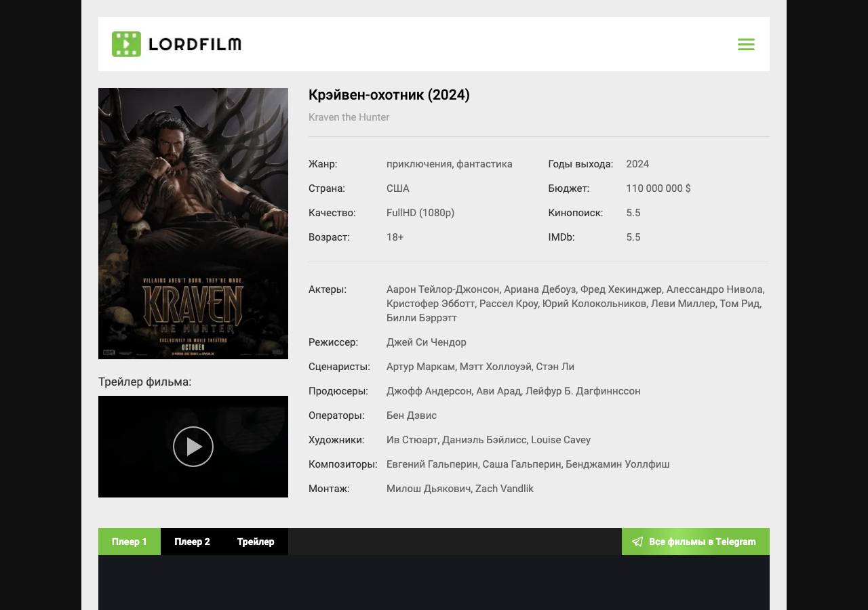Viewport: 868px width, 610px height.
Task: Click the quality value FullHD (1080p)
Action: 420,213
